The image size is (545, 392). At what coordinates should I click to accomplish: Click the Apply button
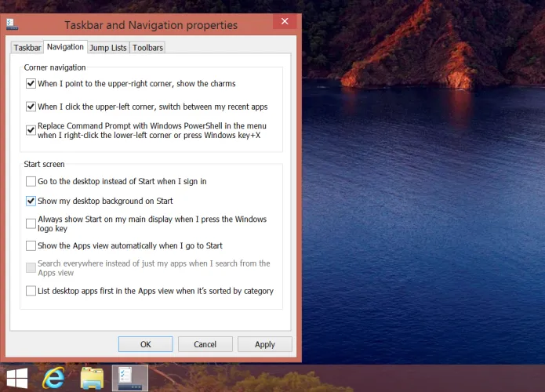tap(265, 344)
